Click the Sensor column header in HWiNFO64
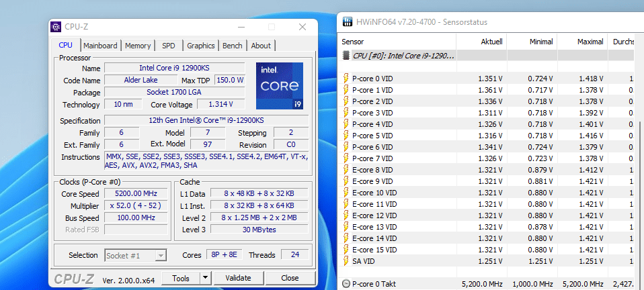 397,42
